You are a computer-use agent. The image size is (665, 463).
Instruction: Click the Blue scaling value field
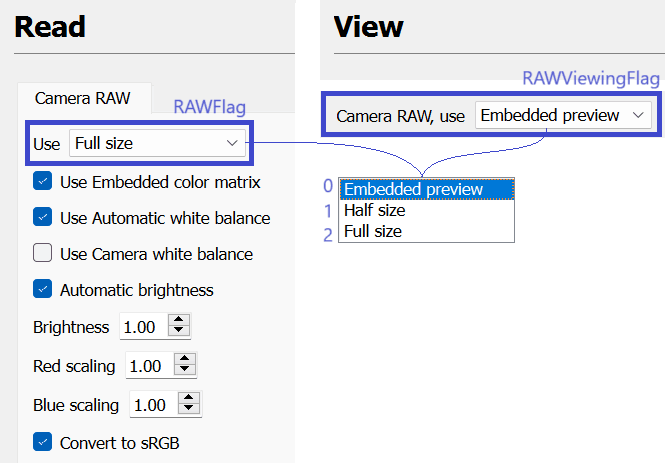coord(154,404)
